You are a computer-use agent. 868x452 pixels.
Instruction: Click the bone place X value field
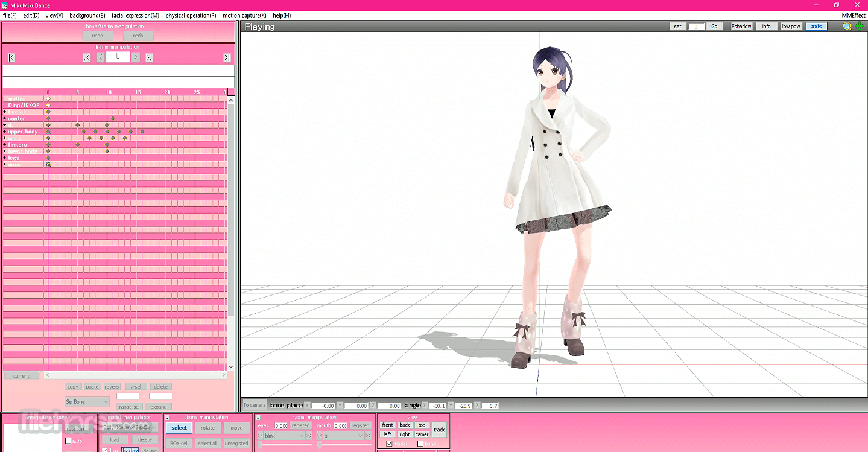tap(324, 406)
